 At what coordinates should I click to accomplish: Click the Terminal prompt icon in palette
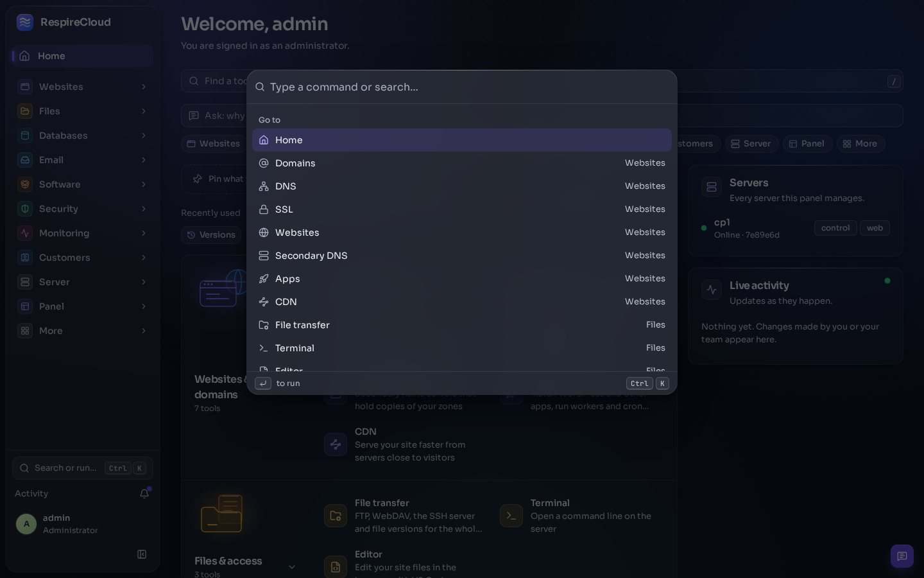pos(264,348)
